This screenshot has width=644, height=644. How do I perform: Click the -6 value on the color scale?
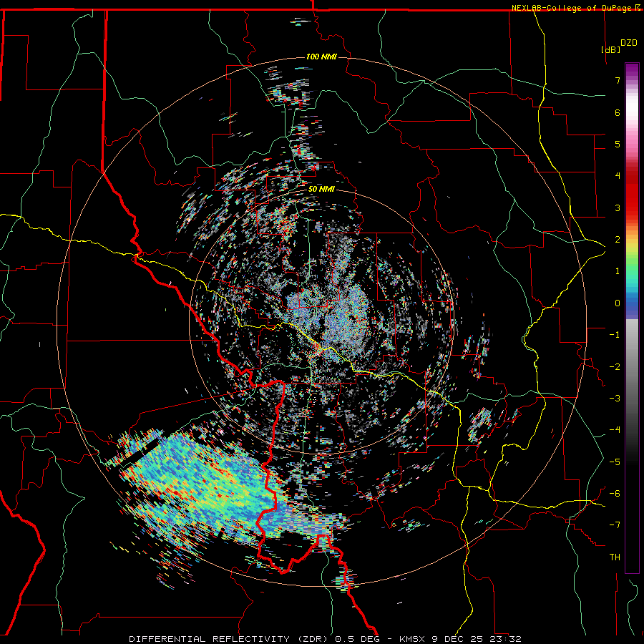(615, 494)
